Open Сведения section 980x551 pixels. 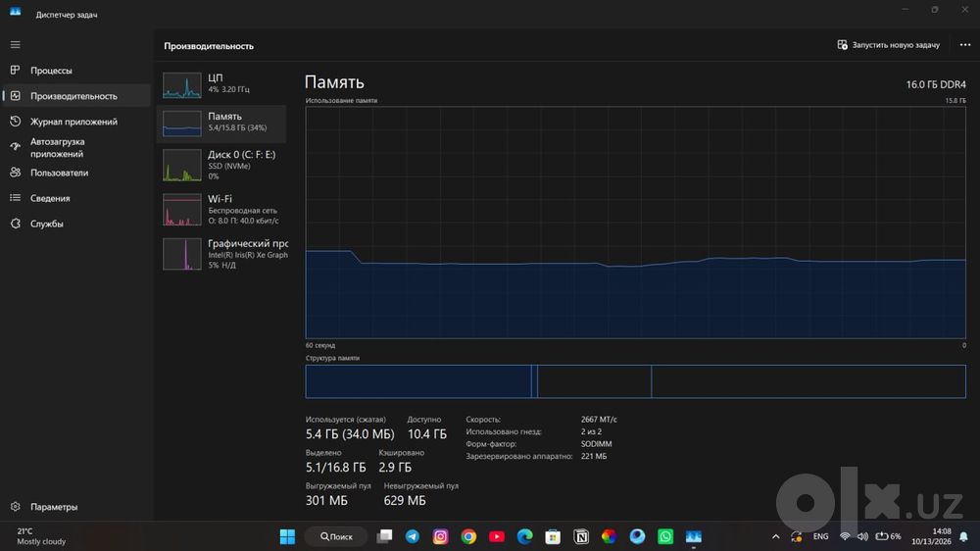(x=76, y=198)
